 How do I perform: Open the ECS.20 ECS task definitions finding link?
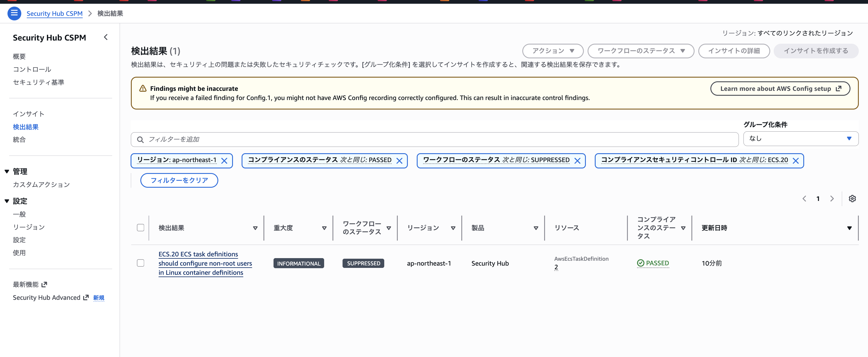click(x=205, y=263)
